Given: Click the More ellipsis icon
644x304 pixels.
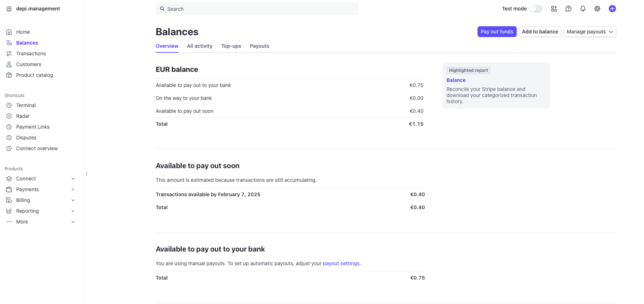Looking at the screenshot, I should tap(9, 222).
